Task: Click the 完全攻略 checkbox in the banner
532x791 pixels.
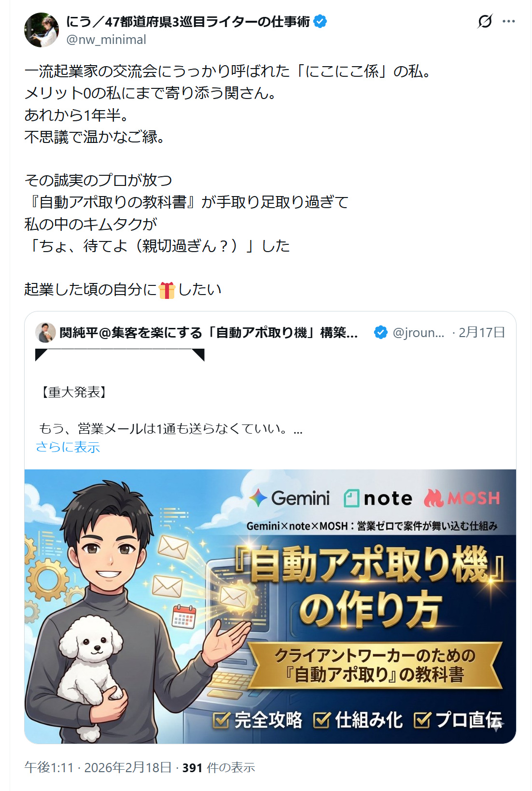Action: click(x=221, y=720)
